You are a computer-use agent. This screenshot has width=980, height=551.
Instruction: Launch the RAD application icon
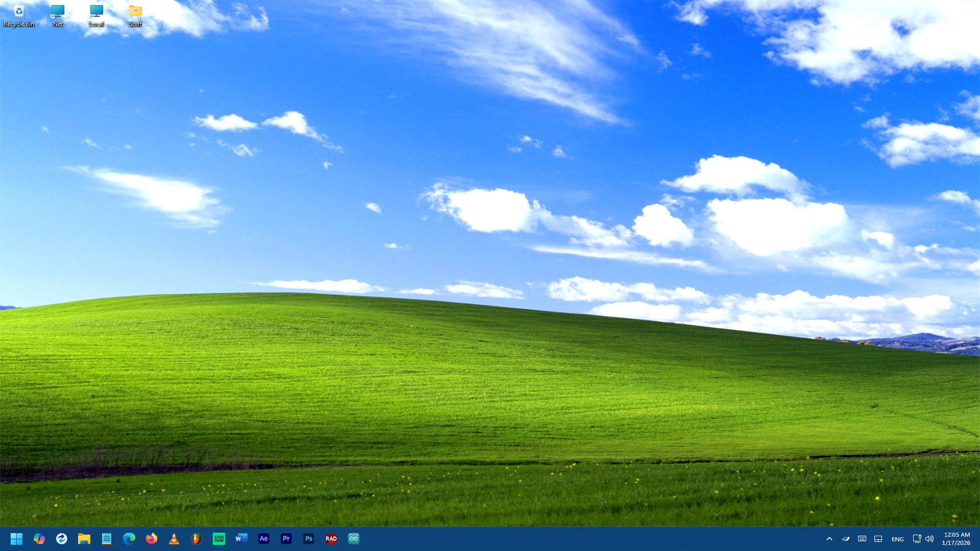[x=331, y=539]
